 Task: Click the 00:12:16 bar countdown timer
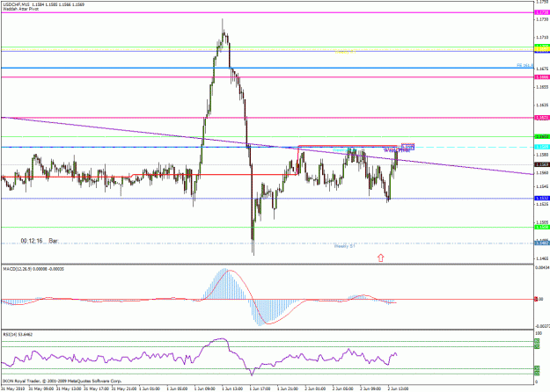(x=32, y=241)
